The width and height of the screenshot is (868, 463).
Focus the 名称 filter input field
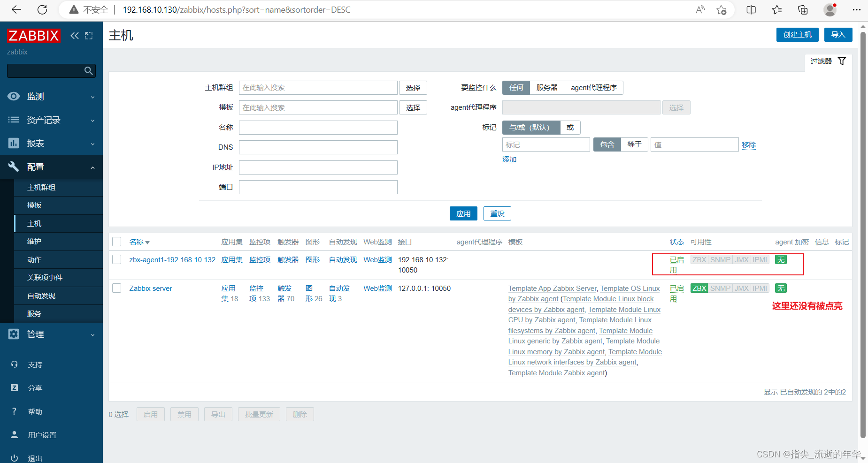[318, 128]
